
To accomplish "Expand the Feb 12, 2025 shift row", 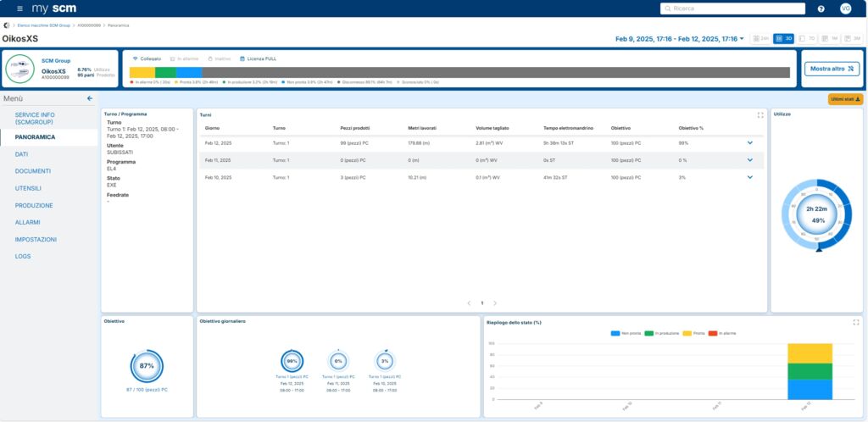I will tap(750, 142).
